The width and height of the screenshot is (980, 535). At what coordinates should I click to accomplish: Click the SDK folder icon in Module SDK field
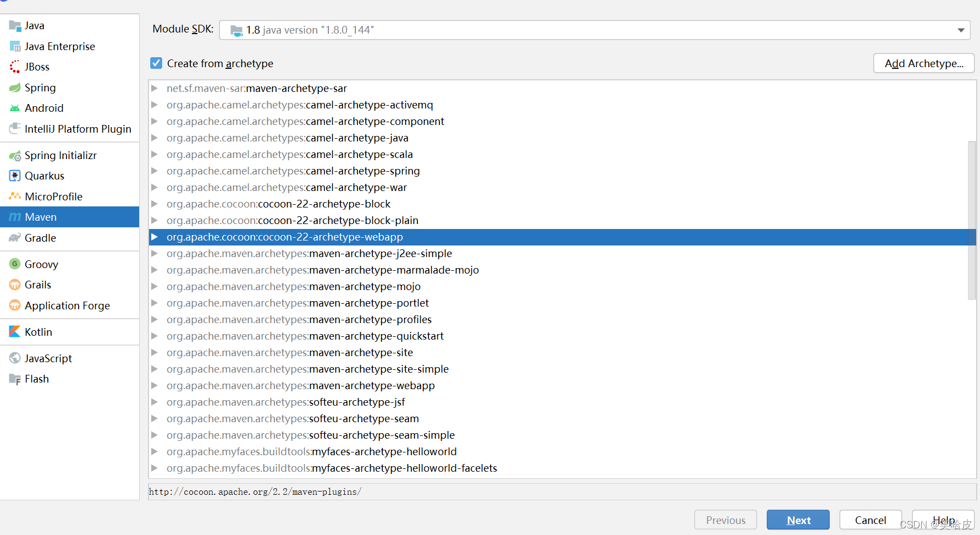pyautogui.click(x=236, y=30)
